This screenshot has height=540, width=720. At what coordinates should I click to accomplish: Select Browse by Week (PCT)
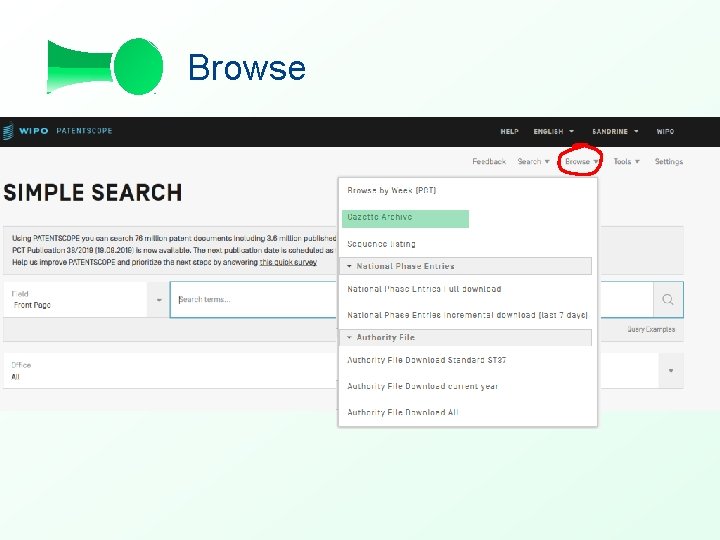click(x=392, y=191)
